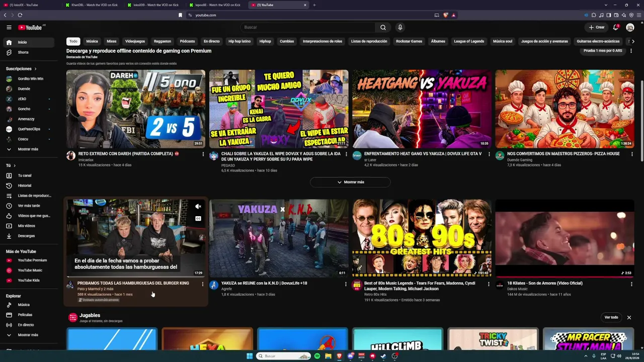644x362 pixels.
Task: Open the 80s 90s Greatest Hits thumbnail
Action: pos(422,238)
